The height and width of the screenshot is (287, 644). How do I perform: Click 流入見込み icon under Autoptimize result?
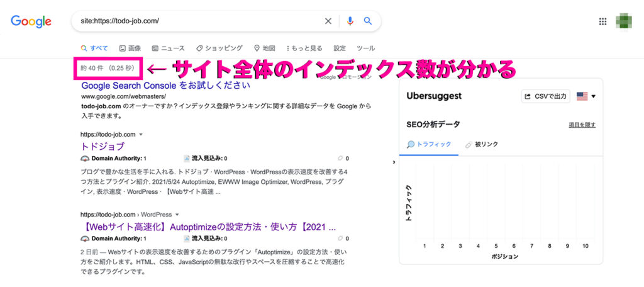coord(187,239)
